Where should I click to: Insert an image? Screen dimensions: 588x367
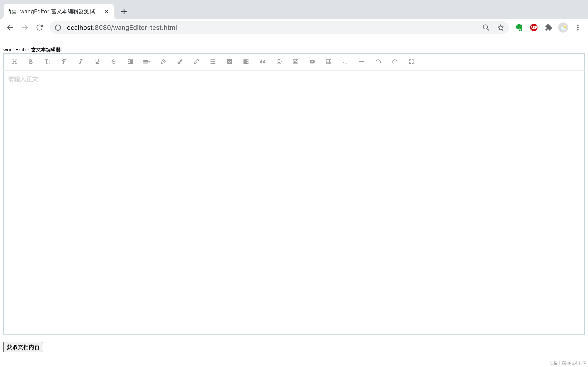coord(295,61)
